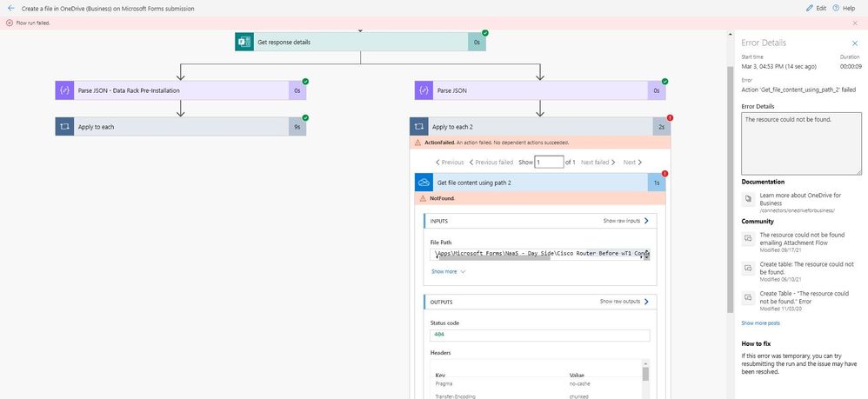Image resolution: width=868 pixels, height=399 pixels.
Task: Click chat icon beside emailing Attachment Flow post
Action: point(748,238)
